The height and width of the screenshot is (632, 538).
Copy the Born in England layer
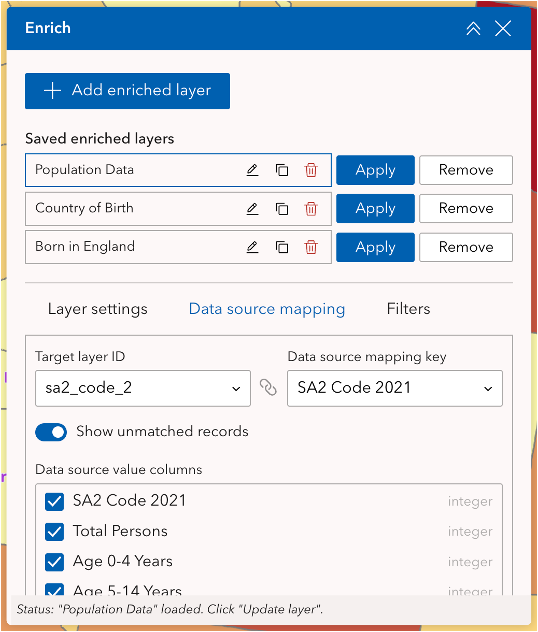[282, 247]
